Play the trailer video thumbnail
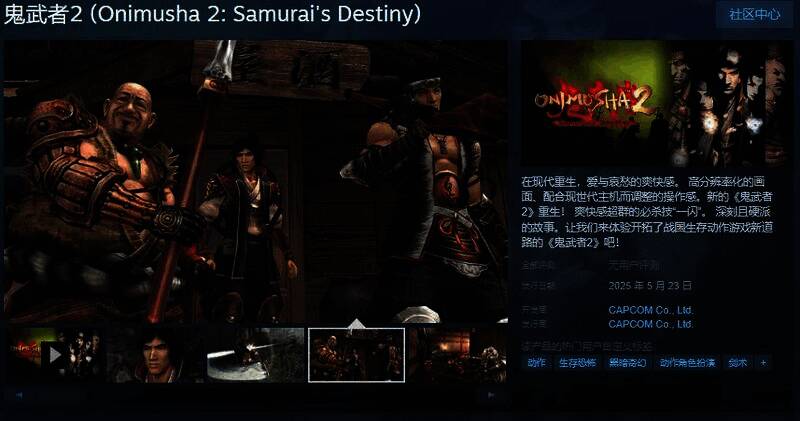Image resolution: width=800 pixels, height=421 pixels. [x=54, y=355]
